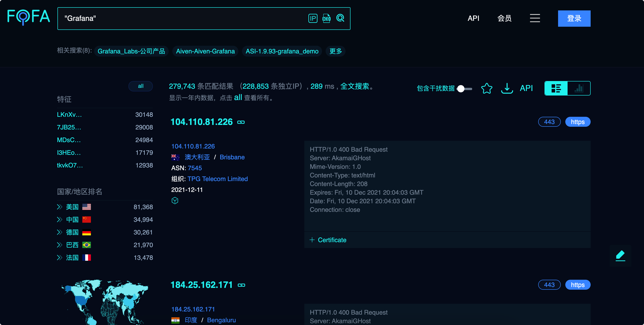
Task: Filter by Brisbane city link
Action: point(232,157)
